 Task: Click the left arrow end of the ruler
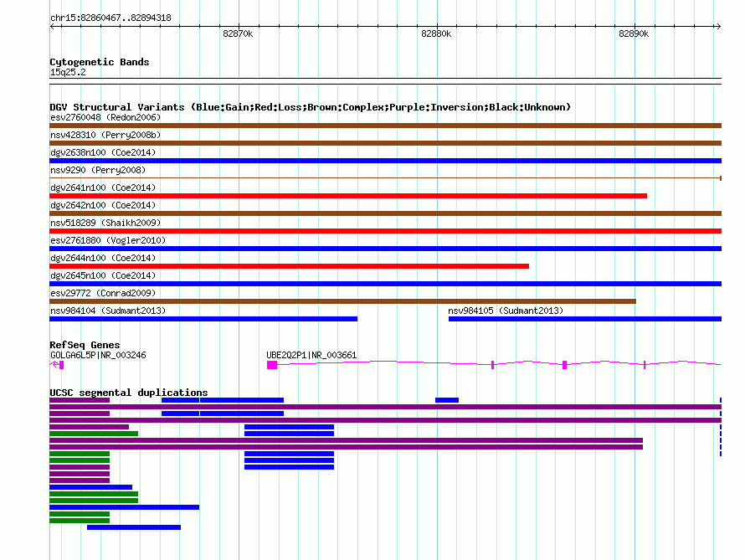[52, 27]
